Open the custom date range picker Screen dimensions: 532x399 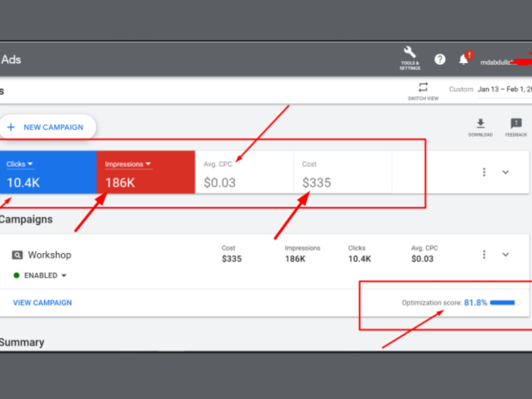(x=504, y=89)
